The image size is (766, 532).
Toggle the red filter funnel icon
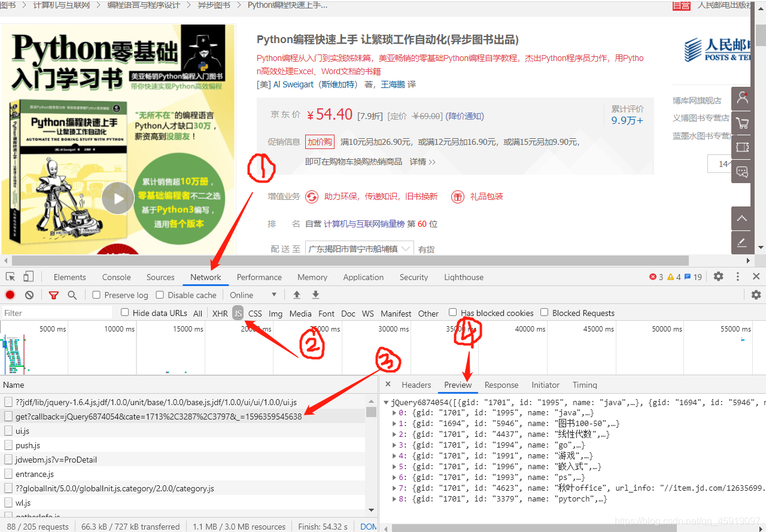click(54, 295)
